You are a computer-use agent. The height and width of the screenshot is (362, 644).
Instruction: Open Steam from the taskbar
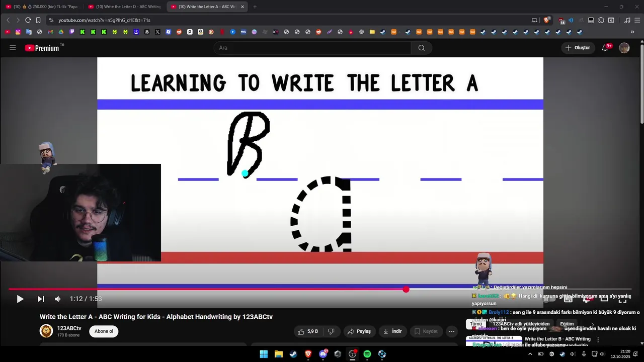pyautogui.click(x=293, y=354)
